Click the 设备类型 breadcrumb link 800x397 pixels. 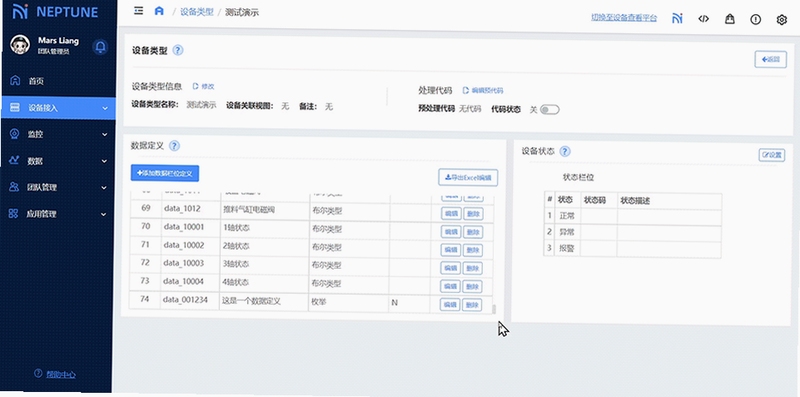[x=196, y=12]
